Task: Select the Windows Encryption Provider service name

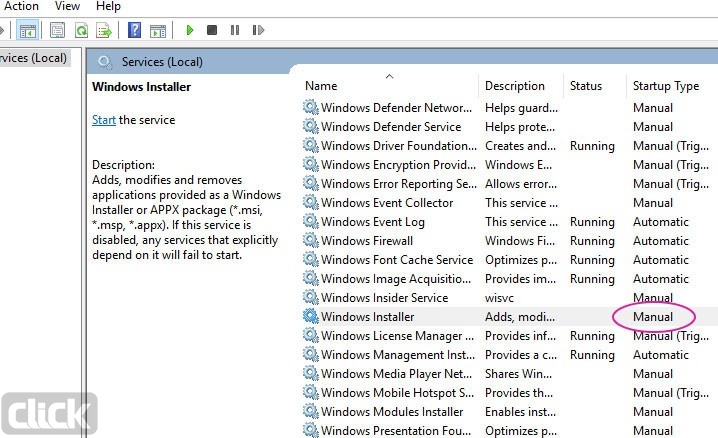Action: click(x=398, y=165)
